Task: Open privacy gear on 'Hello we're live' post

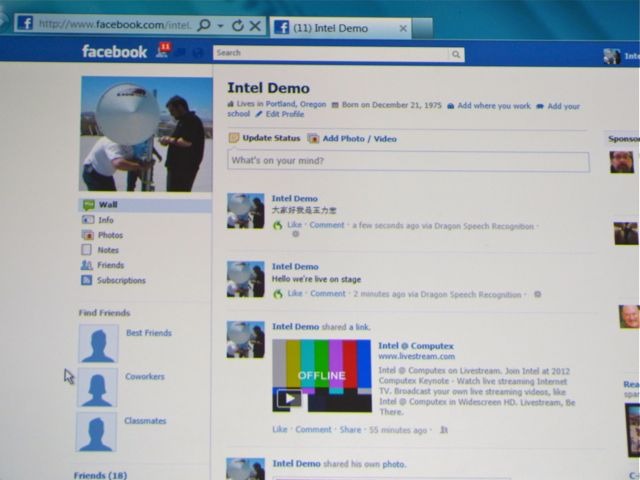Action: [538, 294]
